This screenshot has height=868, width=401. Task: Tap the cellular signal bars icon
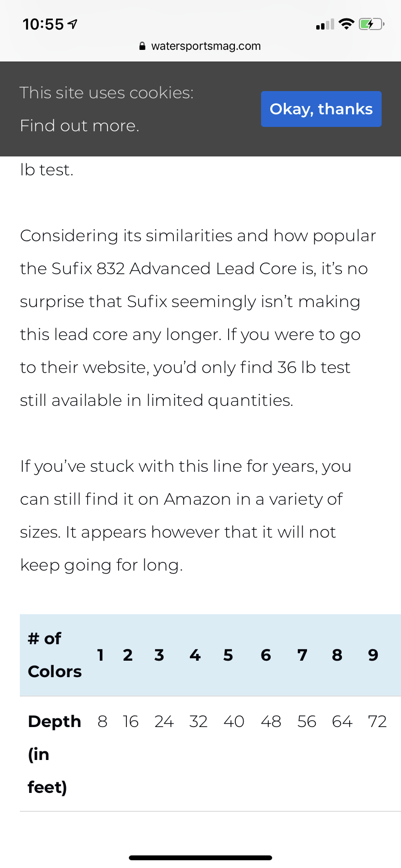coord(325,24)
